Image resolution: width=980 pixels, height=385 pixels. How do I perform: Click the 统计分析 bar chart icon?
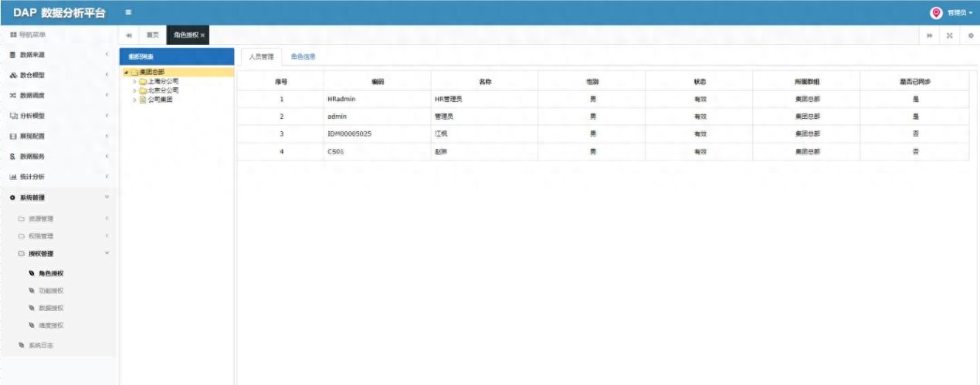pyautogui.click(x=12, y=177)
